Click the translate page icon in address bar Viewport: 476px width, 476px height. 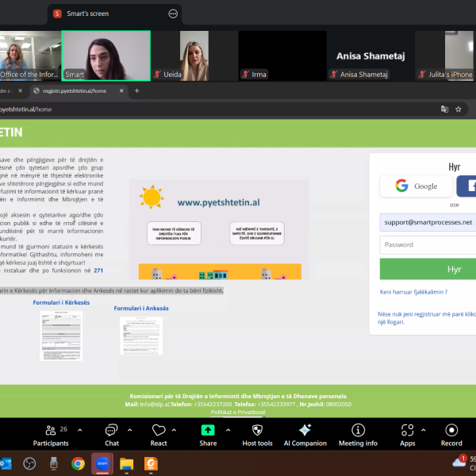point(444,109)
